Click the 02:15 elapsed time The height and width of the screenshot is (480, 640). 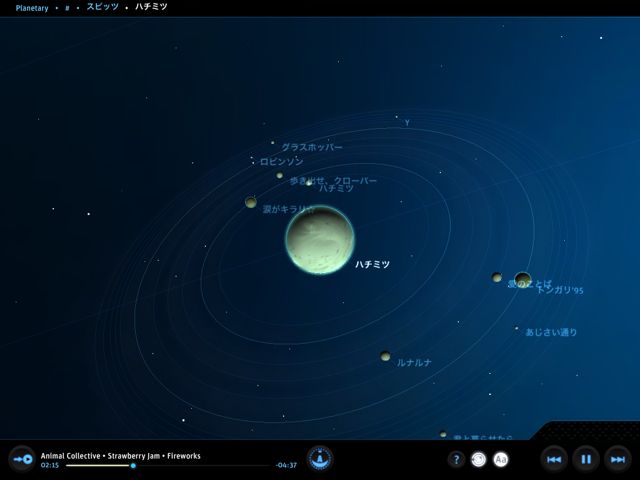(50, 465)
